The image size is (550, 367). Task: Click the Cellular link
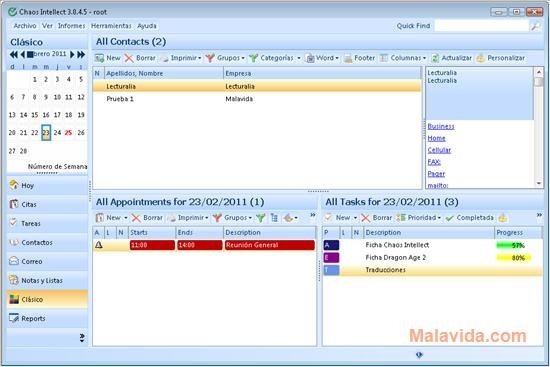pos(439,150)
